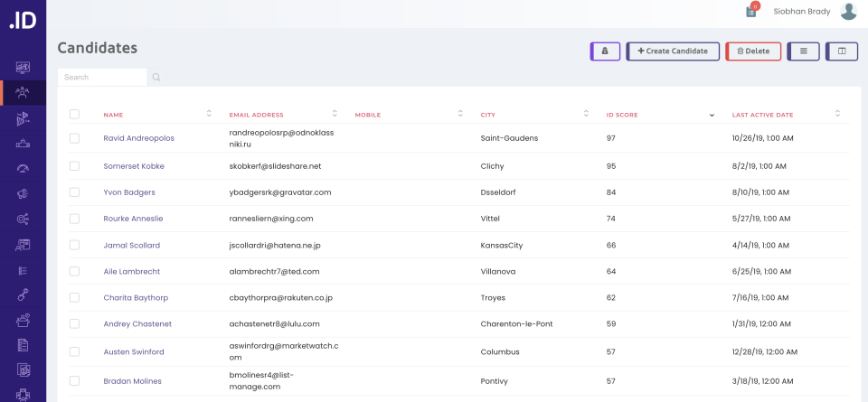
Task: Open the Candidates people icon in sidebar
Action: 23,92
